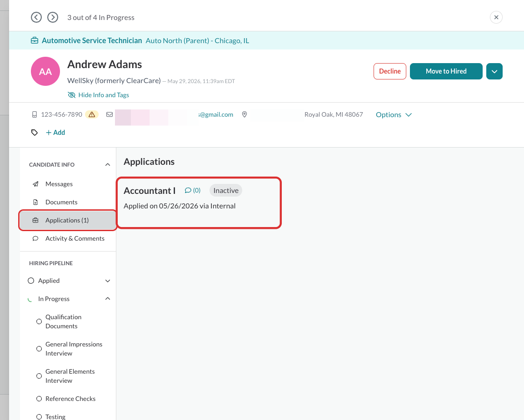
Task: Click the Messages paper plane icon
Action: coord(35,184)
